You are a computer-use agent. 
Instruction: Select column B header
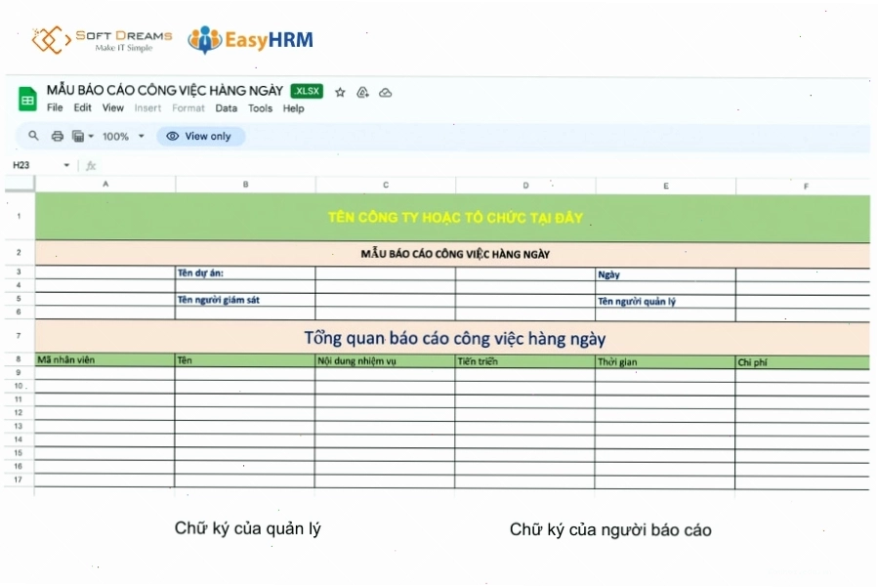245,185
